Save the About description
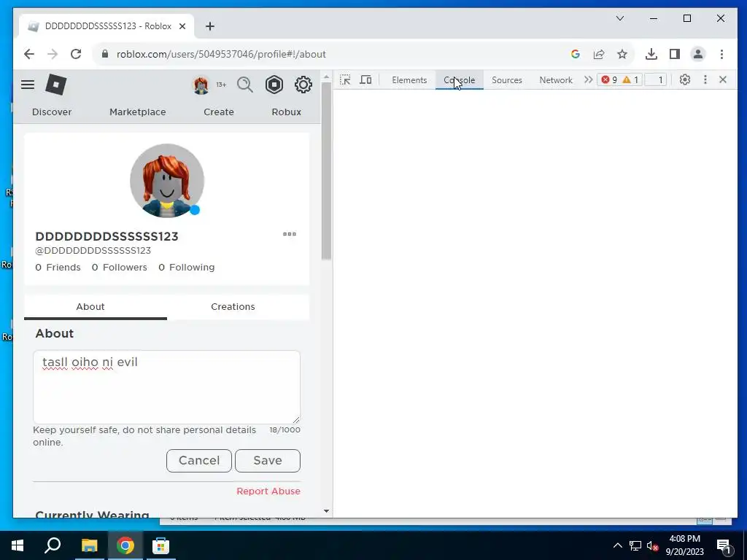Screen dimensions: 747x560 (268, 461)
